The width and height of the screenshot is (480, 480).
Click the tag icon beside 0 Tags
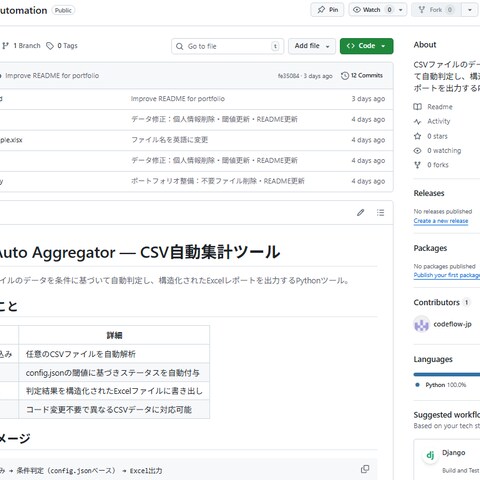point(50,46)
